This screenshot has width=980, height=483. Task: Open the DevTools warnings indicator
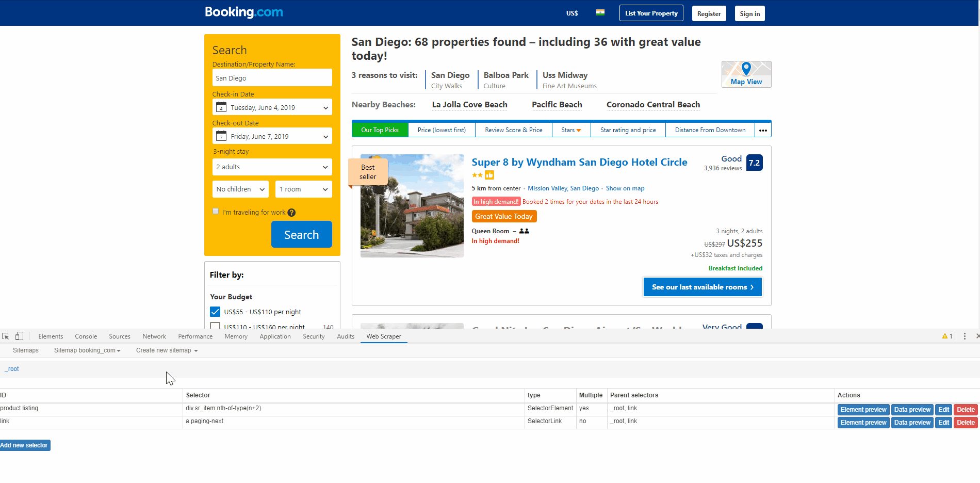click(x=947, y=336)
